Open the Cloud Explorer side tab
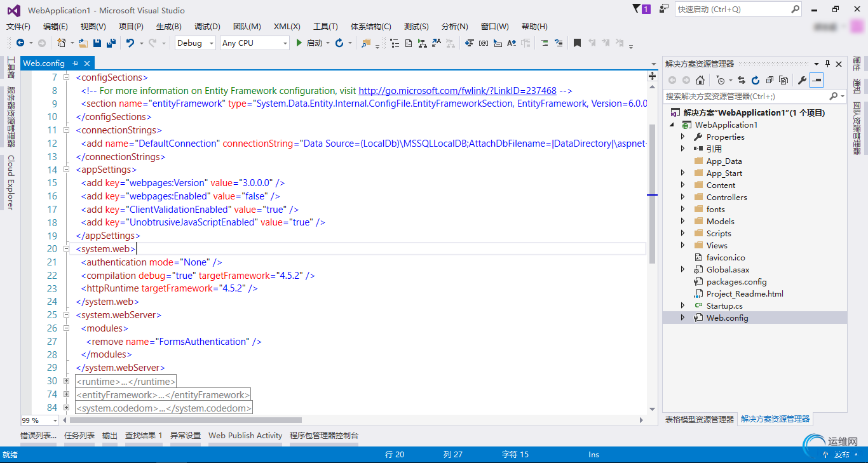 tap(11, 182)
